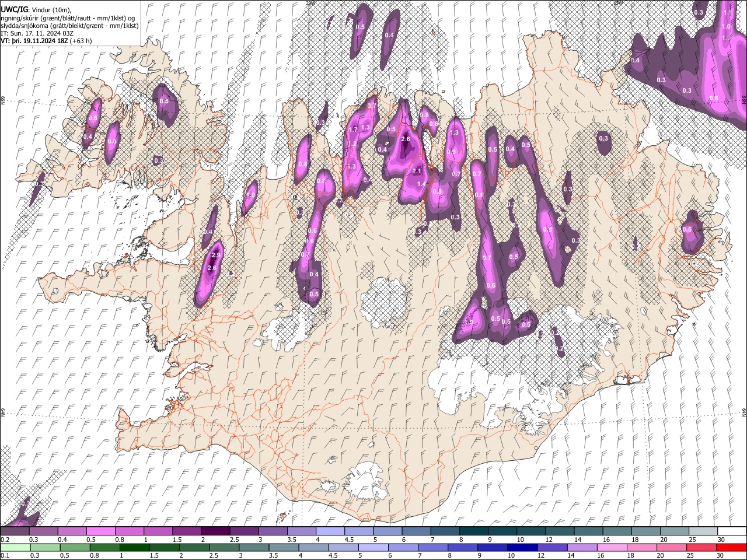This screenshot has height=560, width=747.
Task: Click the 64N latitude label on the right edge
Action: tap(744, 412)
